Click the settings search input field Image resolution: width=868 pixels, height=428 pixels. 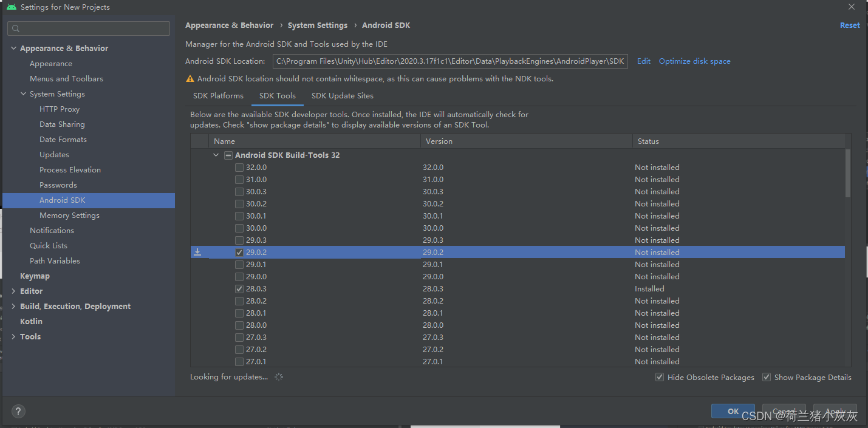(89, 29)
